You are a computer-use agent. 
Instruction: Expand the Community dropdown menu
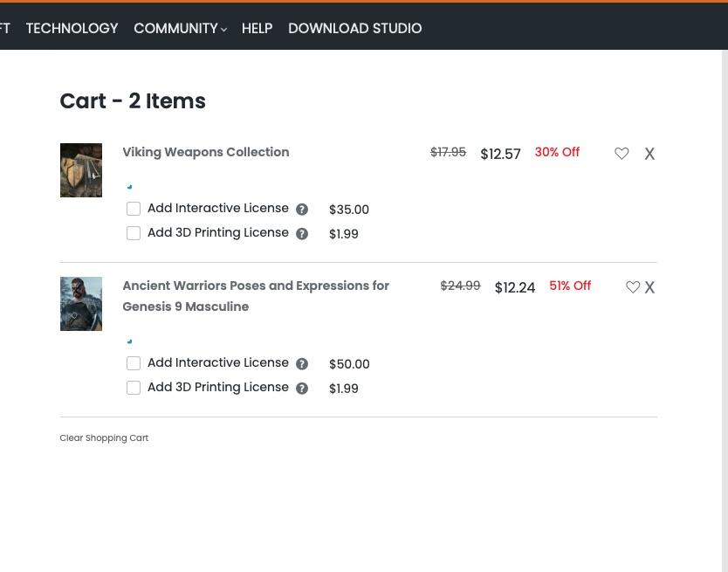(180, 29)
